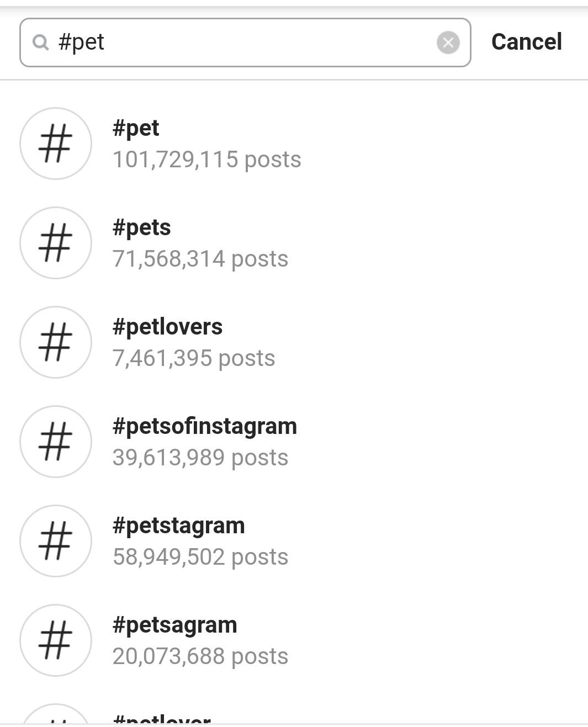588x727 pixels.
Task: Click the hashtag icon beside #petlovers
Action: click(x=56, y=342)
